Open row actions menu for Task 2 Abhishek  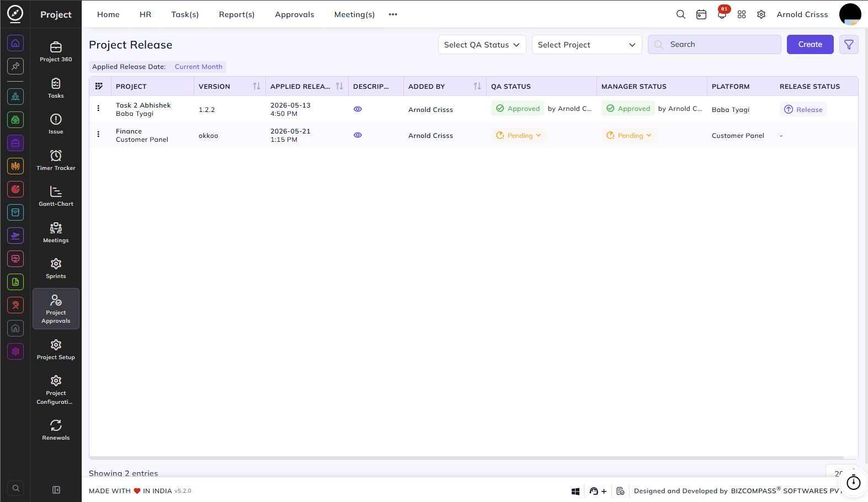[x=99, y=108]
